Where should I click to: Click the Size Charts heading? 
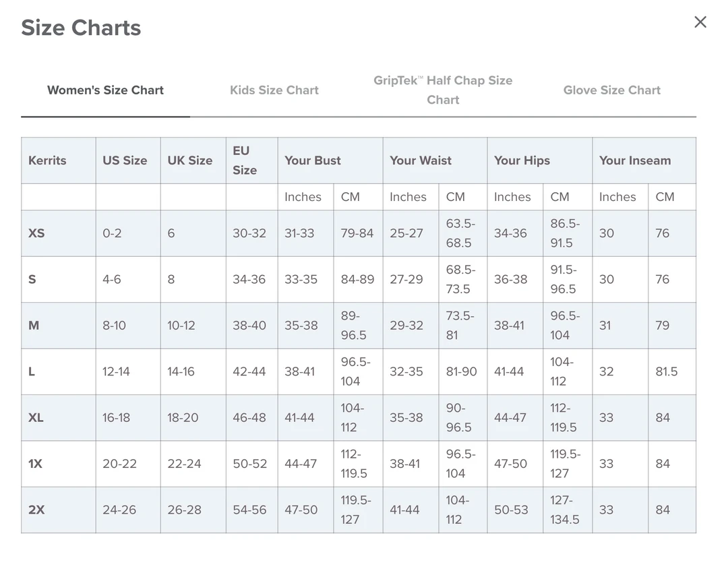point(81,28)
